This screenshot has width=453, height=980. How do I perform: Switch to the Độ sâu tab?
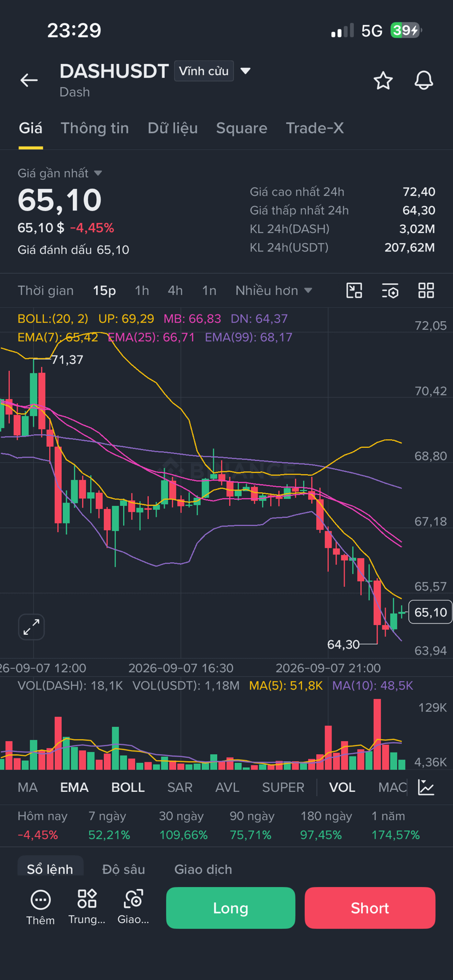(x=124, y=869)
